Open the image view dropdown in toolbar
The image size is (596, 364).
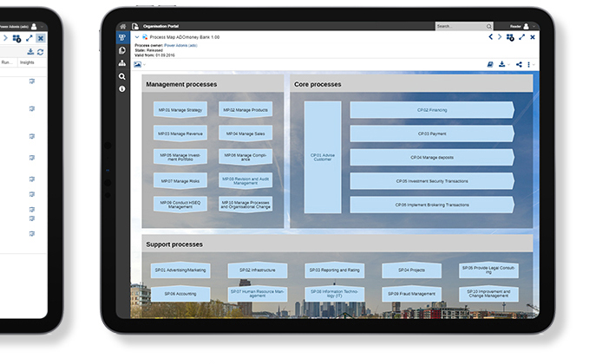137,64
